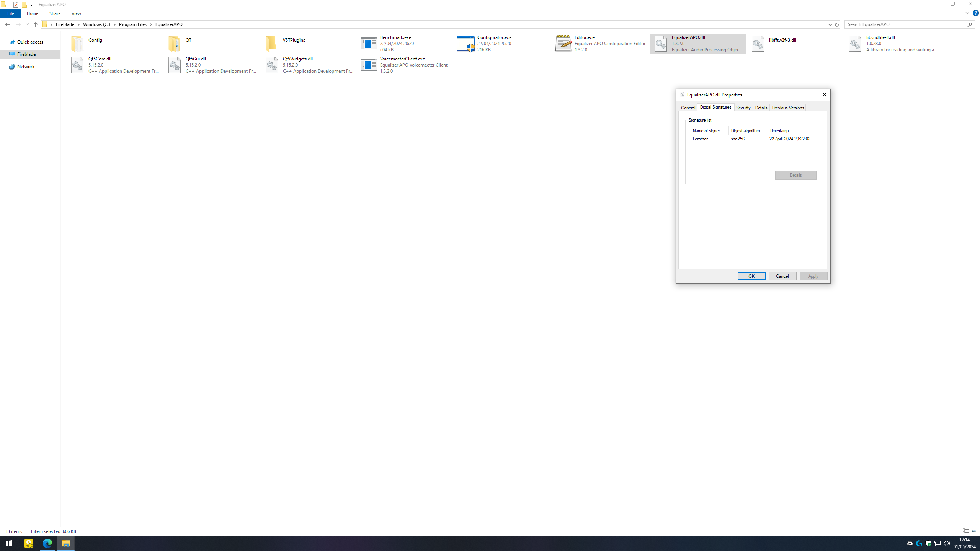This screenshot has width=980, height=551.
Task: Select libsndfile-1.dll file icon
Action: pos(855,44)
